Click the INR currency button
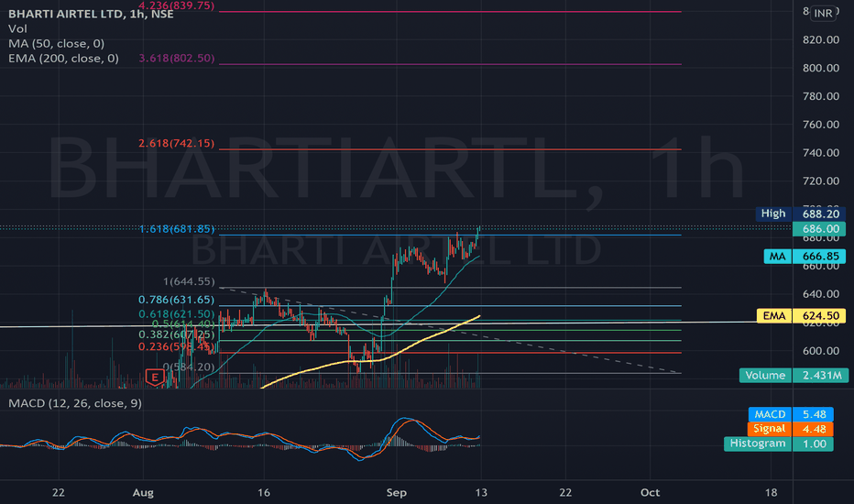854x504 pixels. [x=823, y=13]
